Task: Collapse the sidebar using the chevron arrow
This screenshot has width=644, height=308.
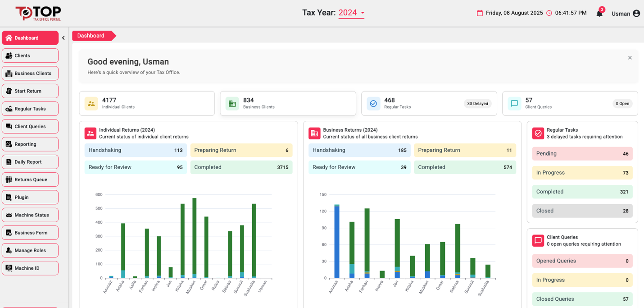Action: (63, 38)
